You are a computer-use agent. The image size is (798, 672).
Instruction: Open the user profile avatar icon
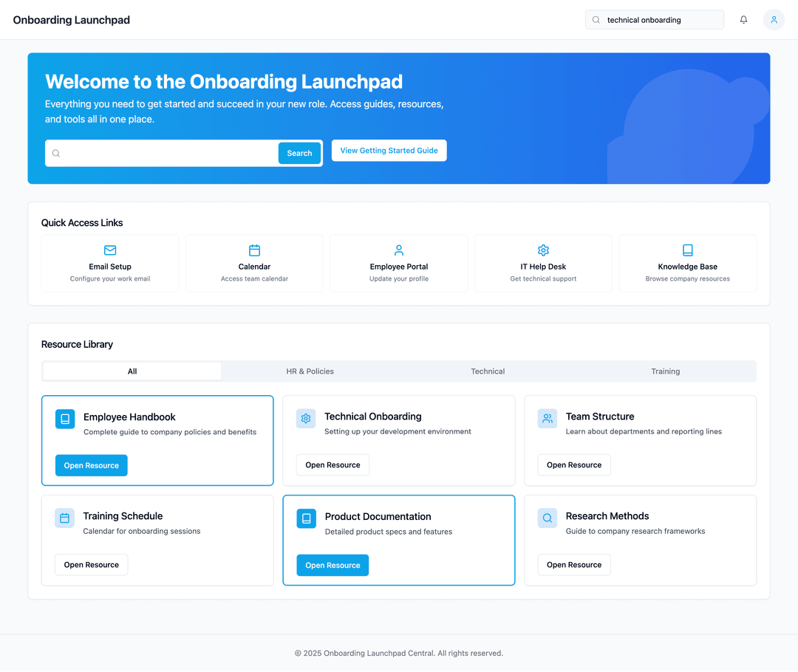pos(774,20)
